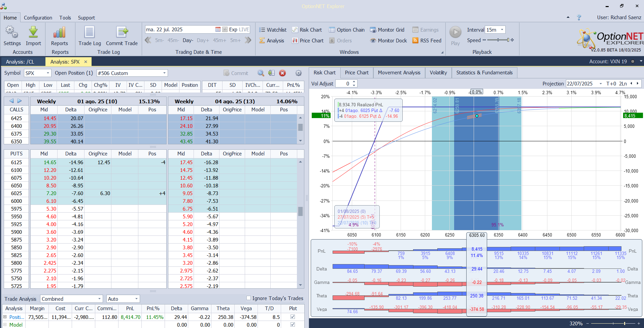Switch to Volatility tab

point(438,73)
